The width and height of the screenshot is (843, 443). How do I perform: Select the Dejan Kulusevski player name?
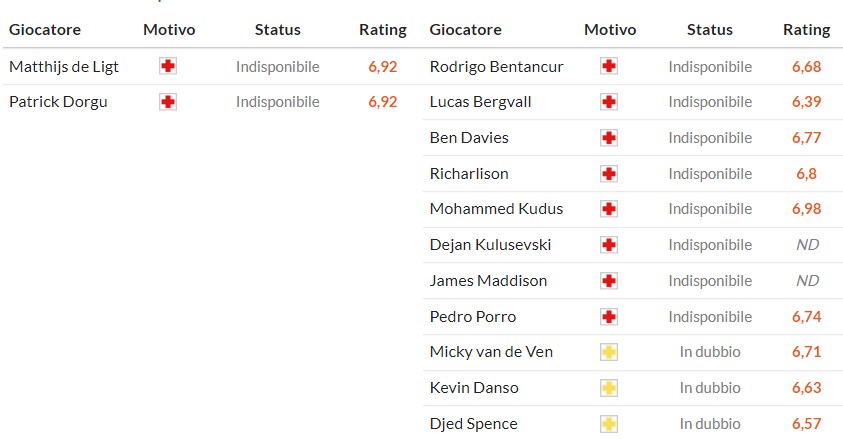pyautogui.click(x=490, y=245)
